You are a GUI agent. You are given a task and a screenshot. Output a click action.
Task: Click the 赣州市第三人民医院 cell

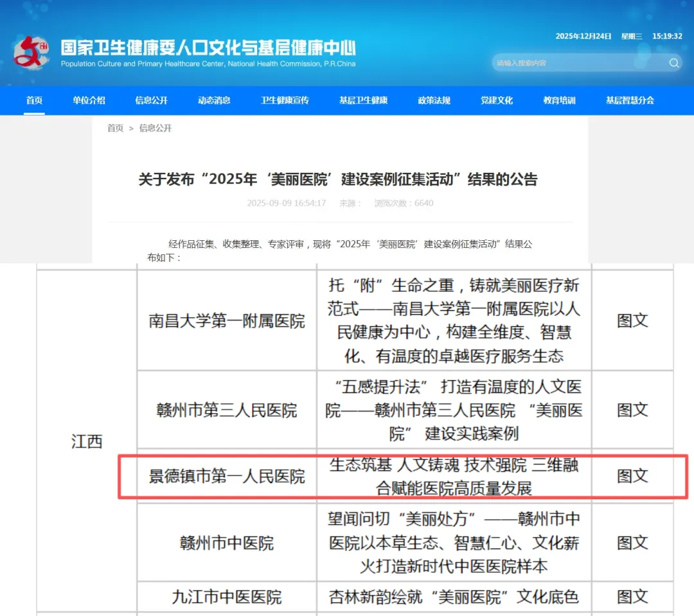(x=227, y=410)
